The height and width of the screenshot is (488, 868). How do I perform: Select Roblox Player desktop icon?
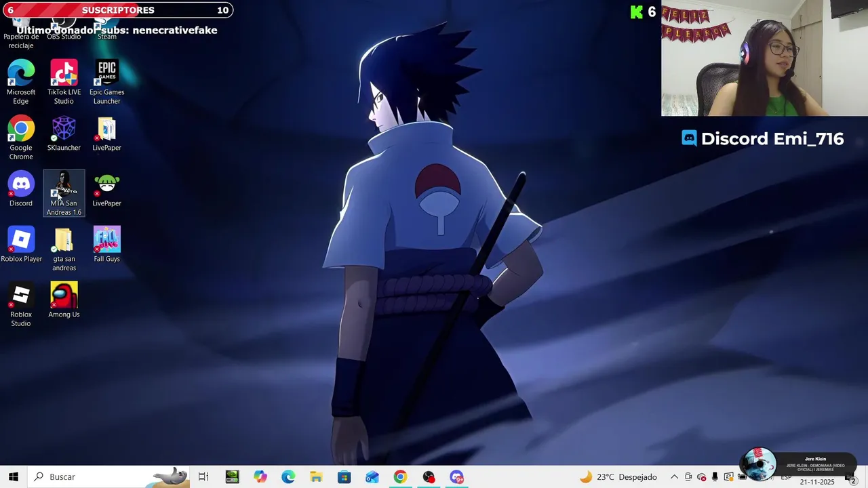[x=21, y=245]
